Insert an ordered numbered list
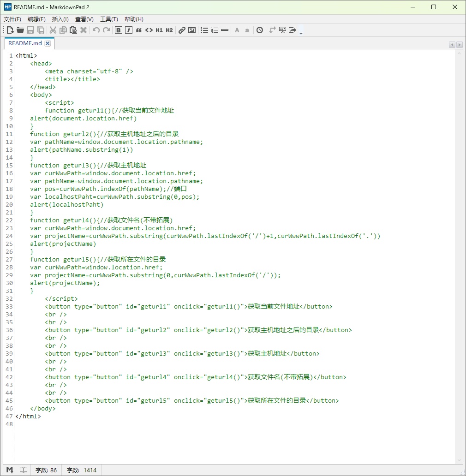 [x=215, y=30]
